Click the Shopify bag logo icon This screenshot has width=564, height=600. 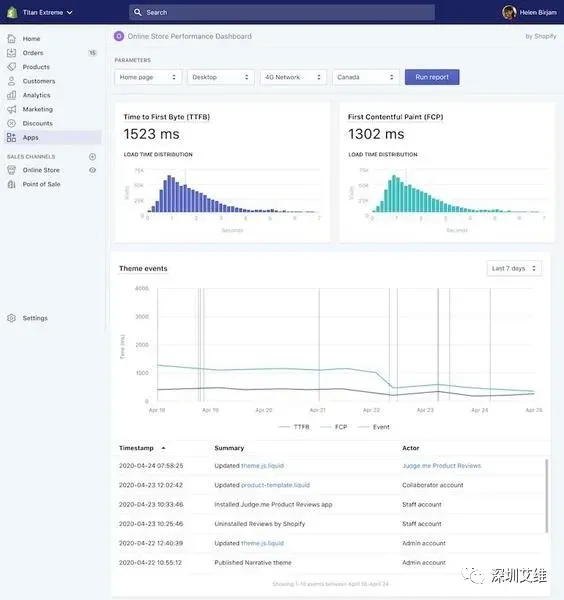12,12
